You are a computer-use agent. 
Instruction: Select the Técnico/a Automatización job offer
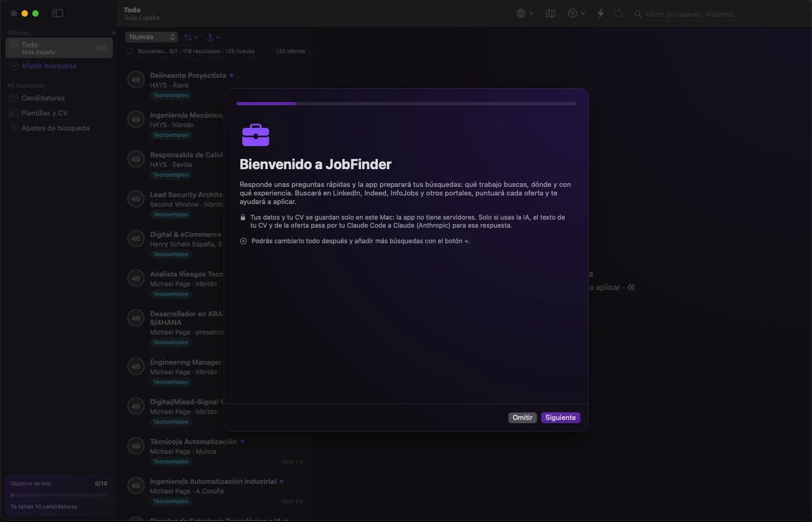pyautogui.click(x=215, y=451)
